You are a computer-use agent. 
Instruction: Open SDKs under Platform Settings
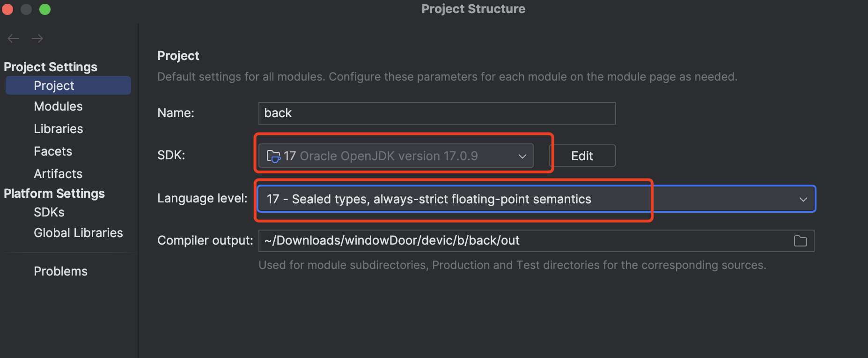(49, 212)
